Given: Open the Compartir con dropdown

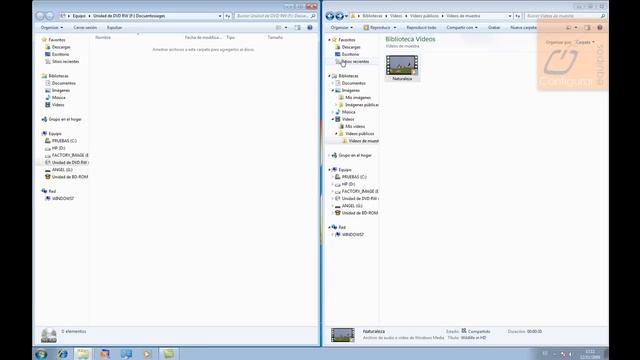Looking at the screenshot, I should click(462, 28).
